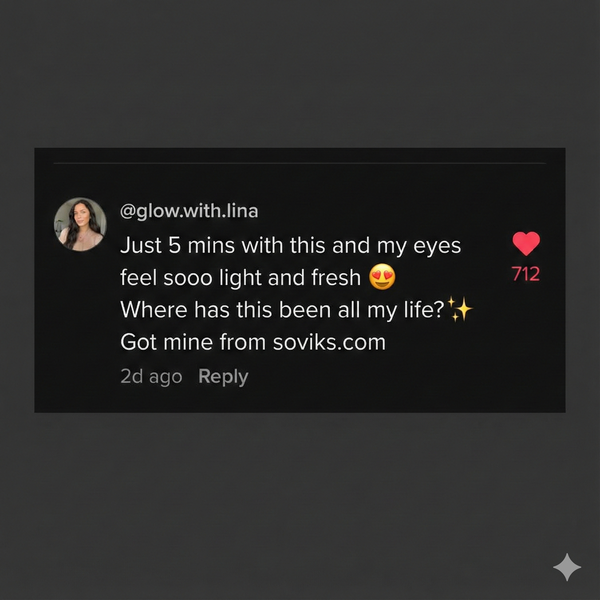
Task: Click the sparkle star icon in the corner
Action: click(x=567, y=567)
